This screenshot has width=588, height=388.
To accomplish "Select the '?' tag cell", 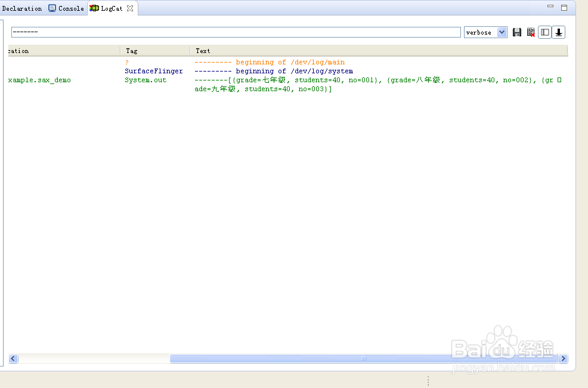I will pos(127,62).
